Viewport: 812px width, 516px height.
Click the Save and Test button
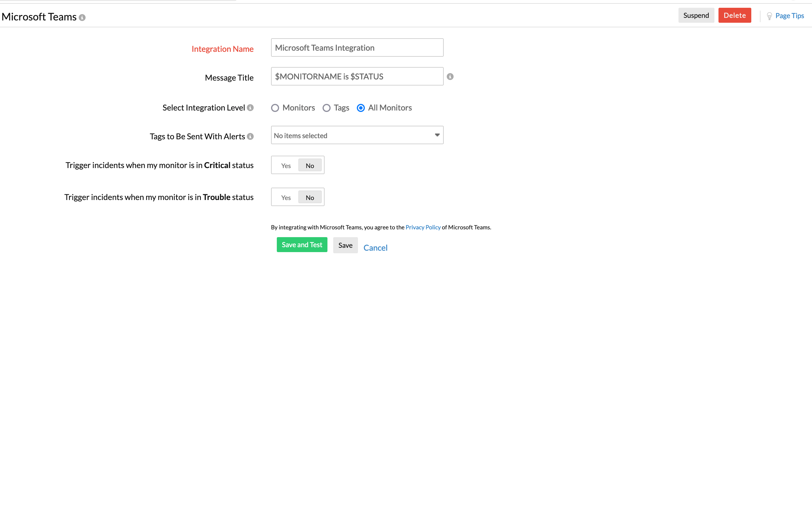[302, 245]
